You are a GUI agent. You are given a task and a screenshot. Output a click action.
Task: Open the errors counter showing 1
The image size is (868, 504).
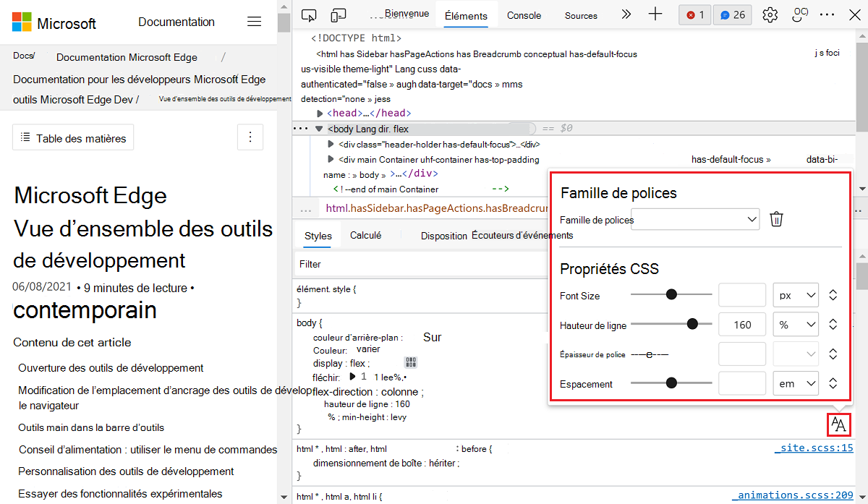(695, 15)
